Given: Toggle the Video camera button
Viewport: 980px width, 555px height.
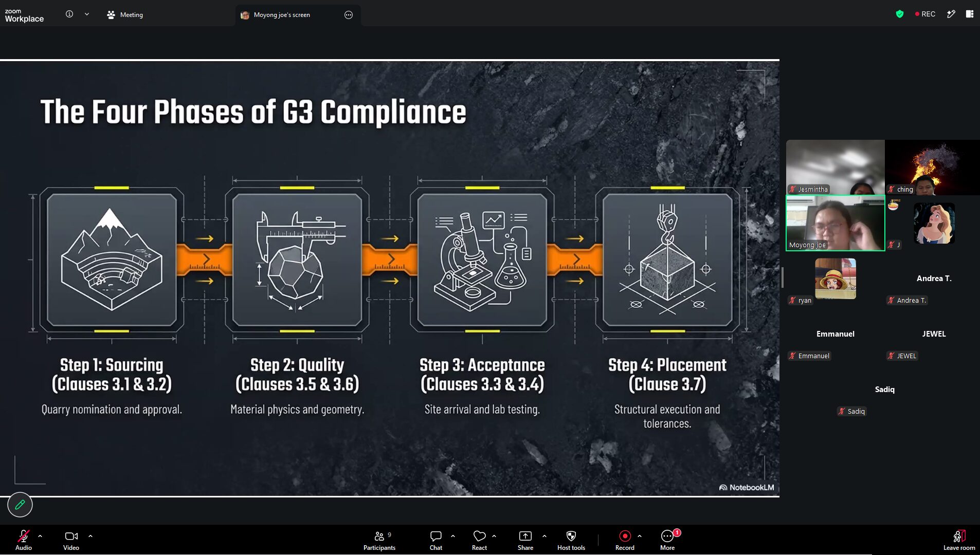Looking at the screenshot, I should click(x=71, y=540).
